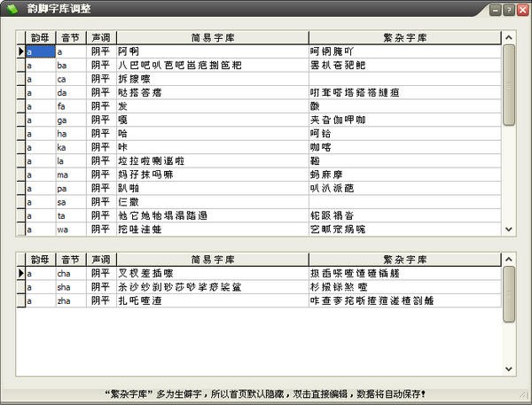Click the help question mark button
Viewport: 532px width, 405px height.
tap(509, 10)
